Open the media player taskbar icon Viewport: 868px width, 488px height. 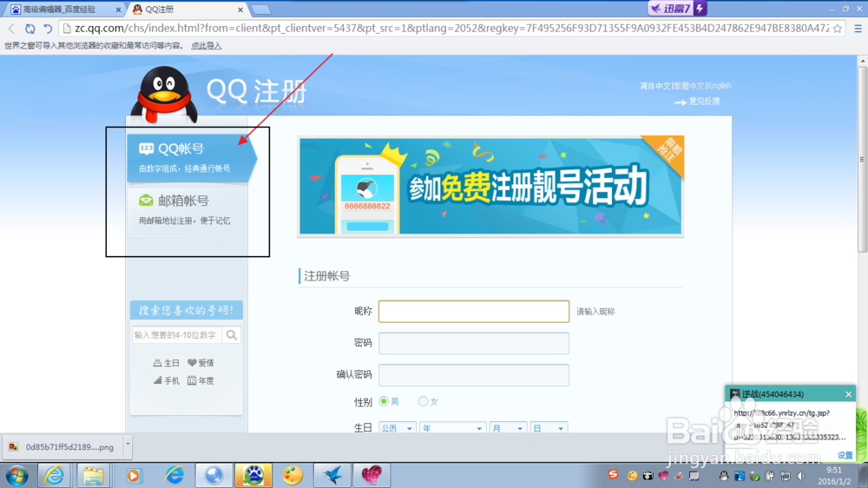[133, 475]
